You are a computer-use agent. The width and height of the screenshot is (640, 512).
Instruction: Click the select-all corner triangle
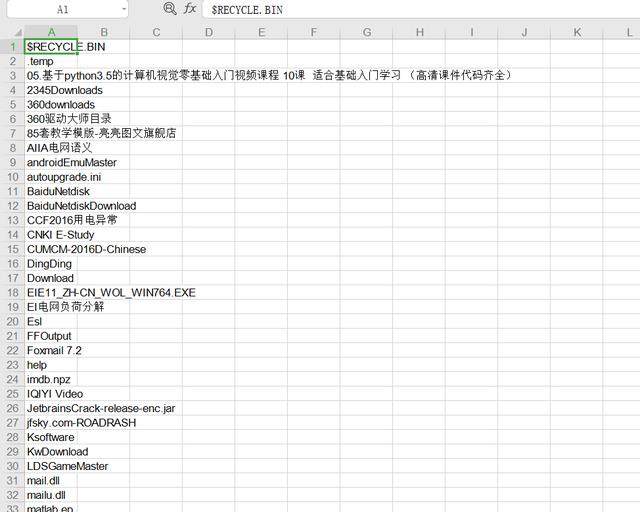pos(18,32)
